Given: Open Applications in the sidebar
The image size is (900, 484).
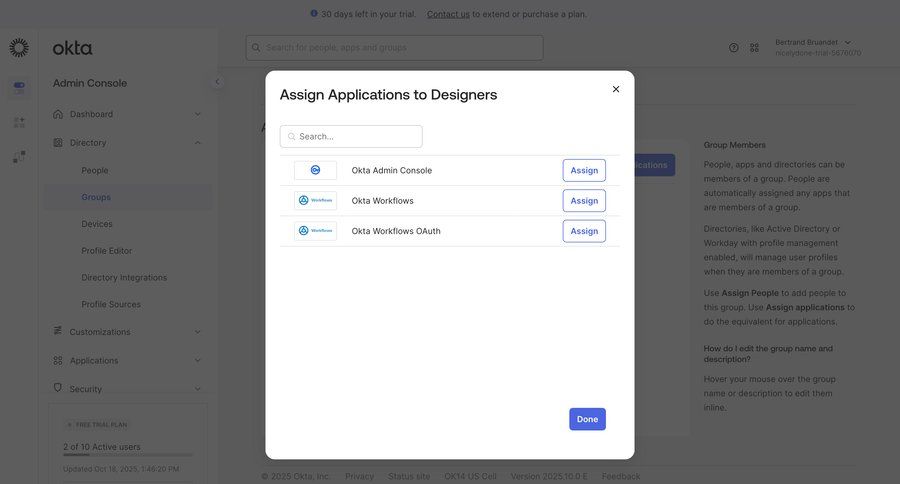Looking at the screenshot, I should tap(94, 361).
